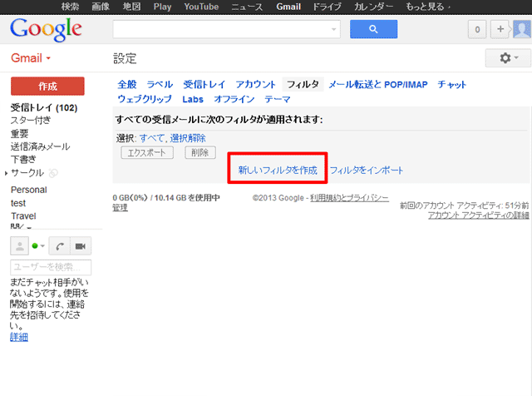Open the settings gear menu
The height and width of the screenshot is (396, 532).
tap(506, 58)
